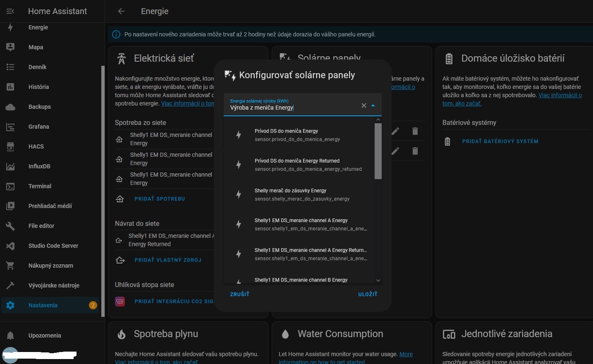Click the HACS store icon
This screenshot has height=364, width=593.
coord(10,146)
